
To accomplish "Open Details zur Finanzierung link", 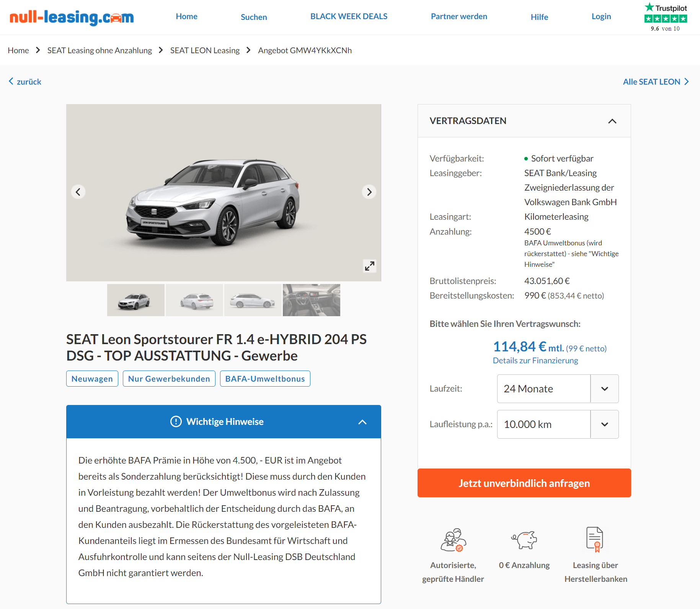I will click(x=535, y=361).
